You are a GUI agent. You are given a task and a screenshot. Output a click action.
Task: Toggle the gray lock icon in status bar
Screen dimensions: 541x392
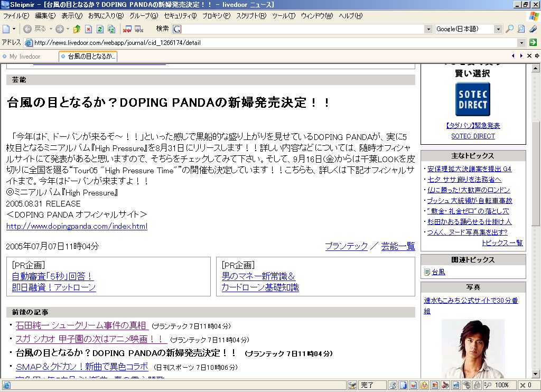point(477,385)
